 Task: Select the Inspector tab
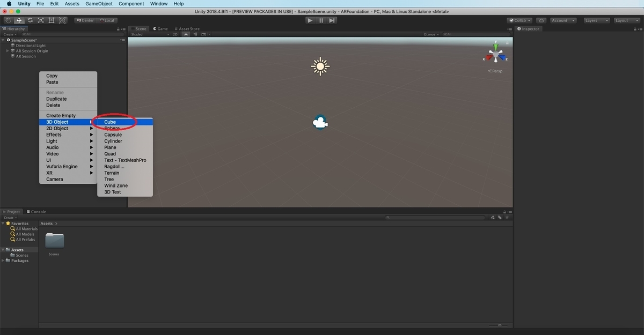click(528, 29)
